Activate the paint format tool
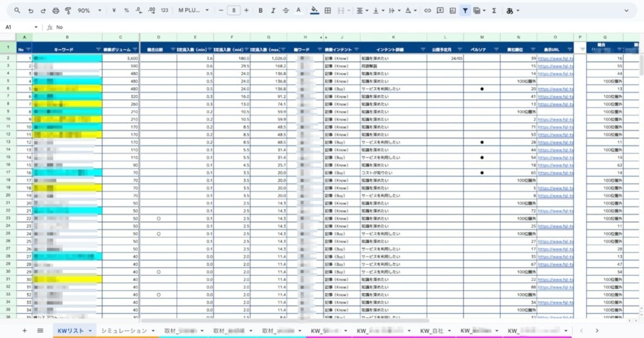The height and width of the screenshot is (338, 644). 68,11
